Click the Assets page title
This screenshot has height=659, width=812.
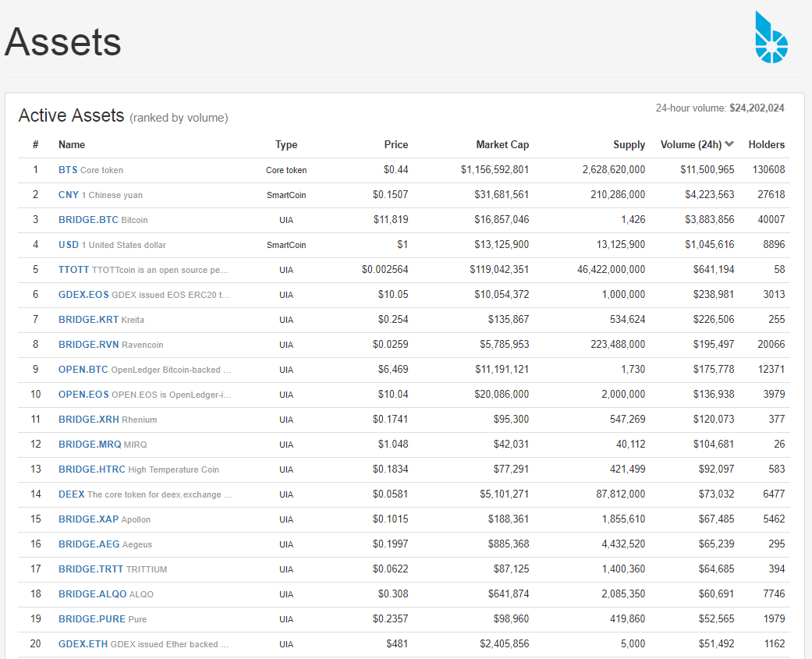(x=62, y=42)
